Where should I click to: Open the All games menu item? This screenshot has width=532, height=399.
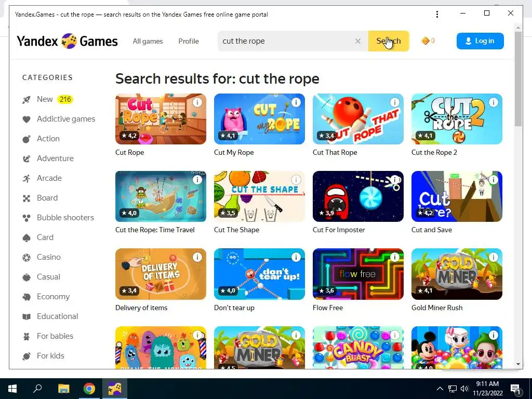point(148,41)
